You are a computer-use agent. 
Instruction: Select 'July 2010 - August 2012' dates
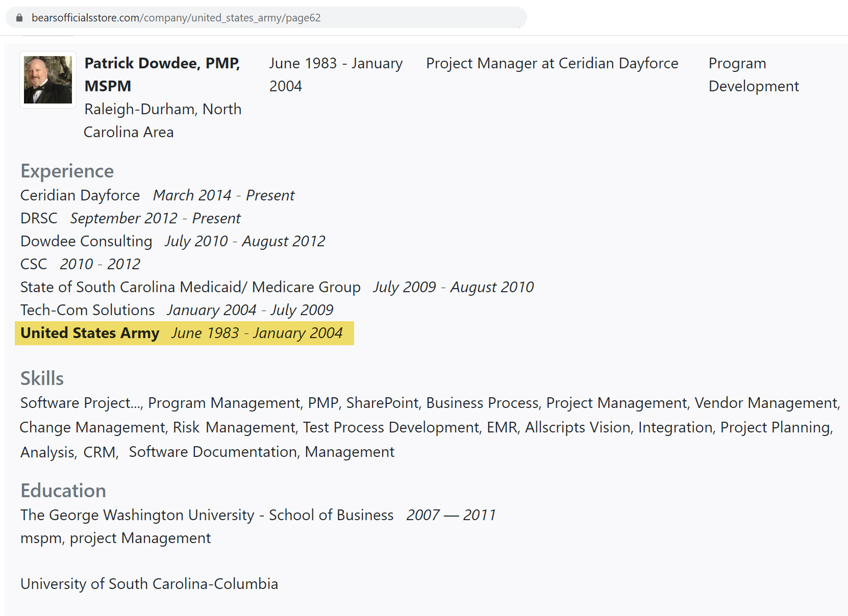[x=245, y=241]
